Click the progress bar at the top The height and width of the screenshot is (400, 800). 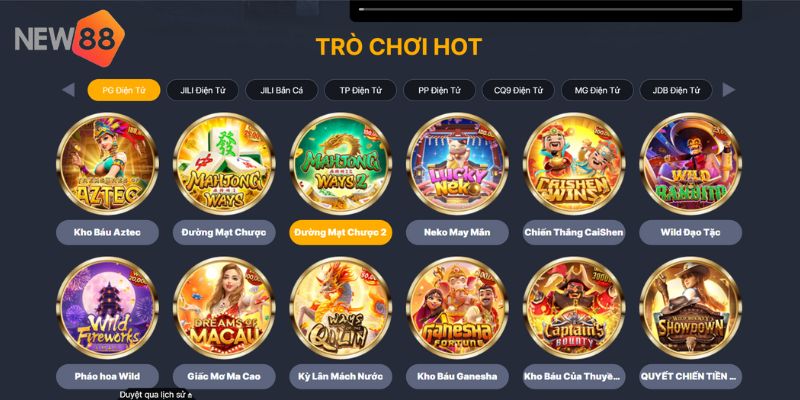point(546,9)
